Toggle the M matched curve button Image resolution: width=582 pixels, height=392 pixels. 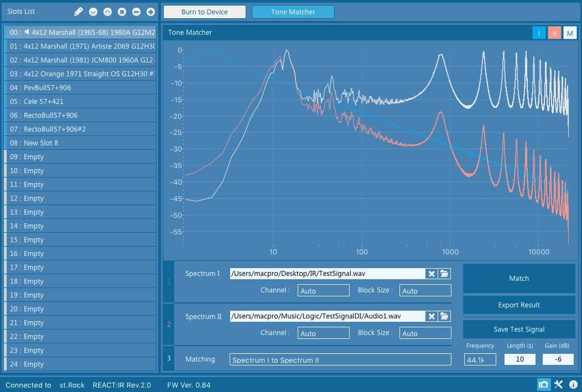(x=570, y=33)
